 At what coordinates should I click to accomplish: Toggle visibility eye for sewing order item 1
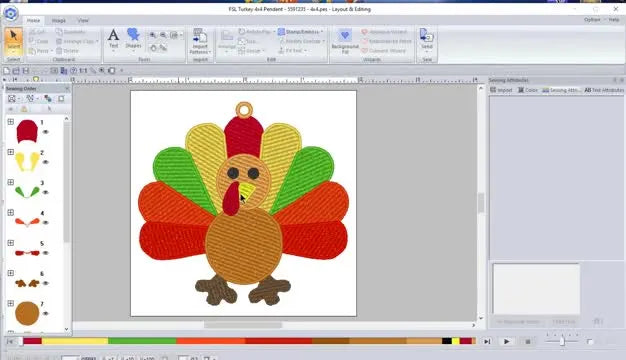[46, 132]
